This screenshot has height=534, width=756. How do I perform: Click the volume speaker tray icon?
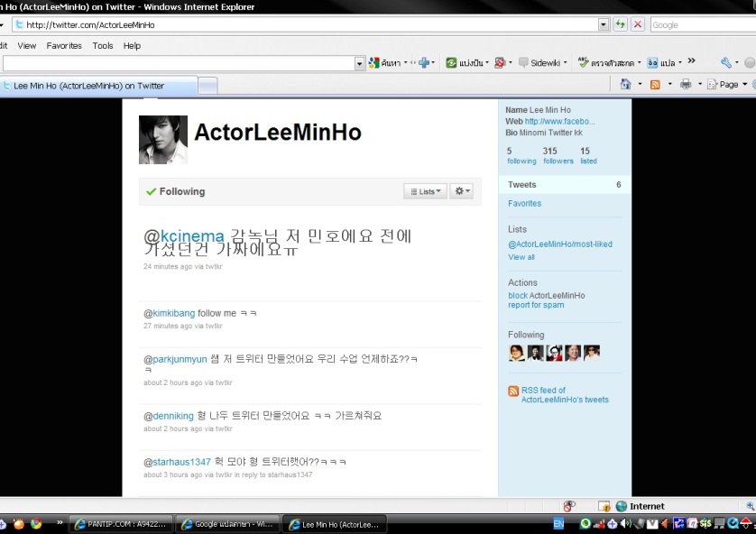pos(625,523)
